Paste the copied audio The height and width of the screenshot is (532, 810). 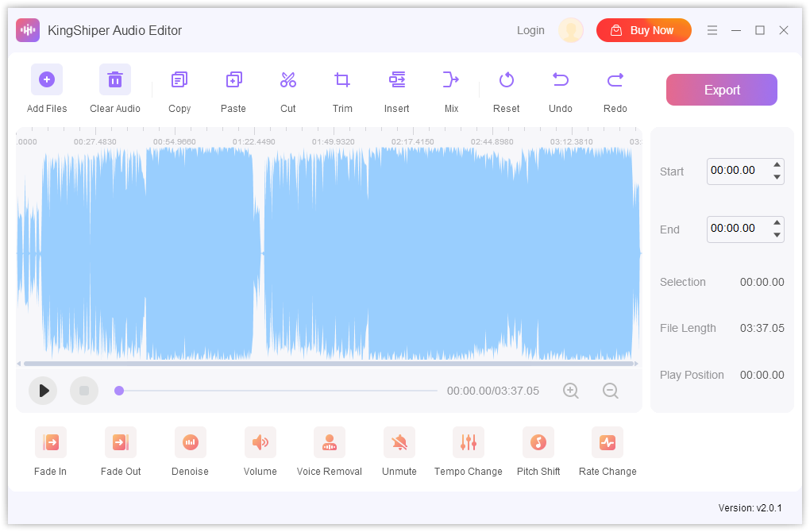pos(233,87)
